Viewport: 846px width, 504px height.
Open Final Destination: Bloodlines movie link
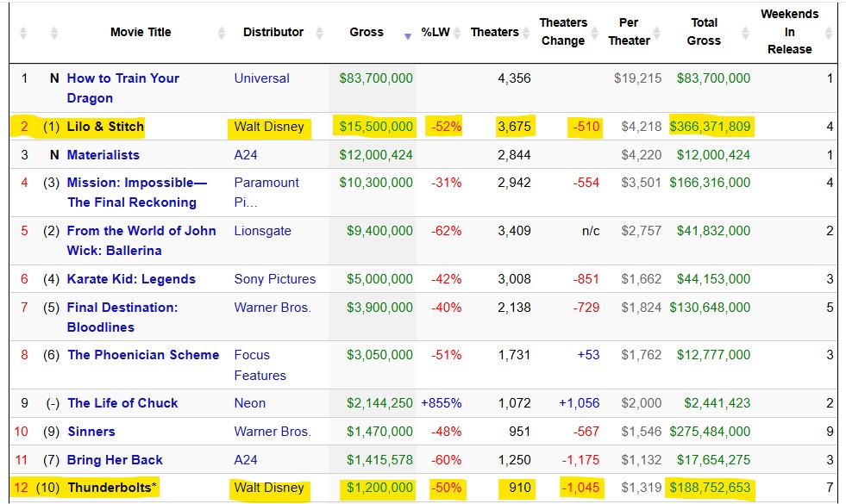click(122, 317)
